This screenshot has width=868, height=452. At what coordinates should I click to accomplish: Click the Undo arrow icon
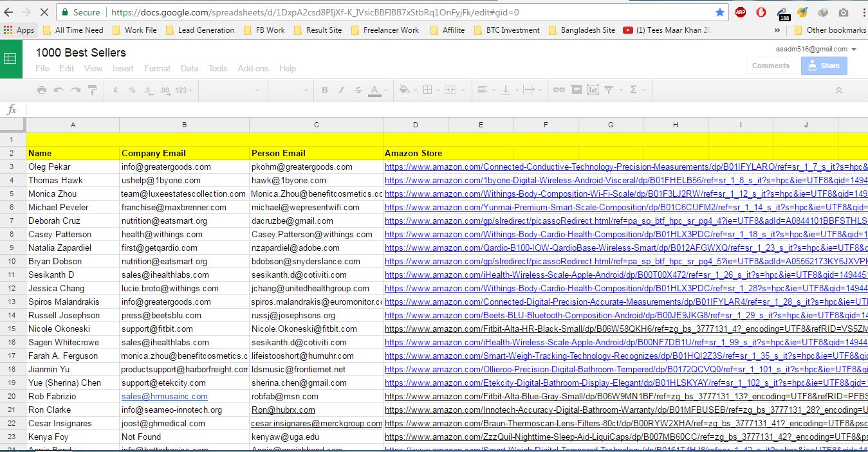[59, 90]
